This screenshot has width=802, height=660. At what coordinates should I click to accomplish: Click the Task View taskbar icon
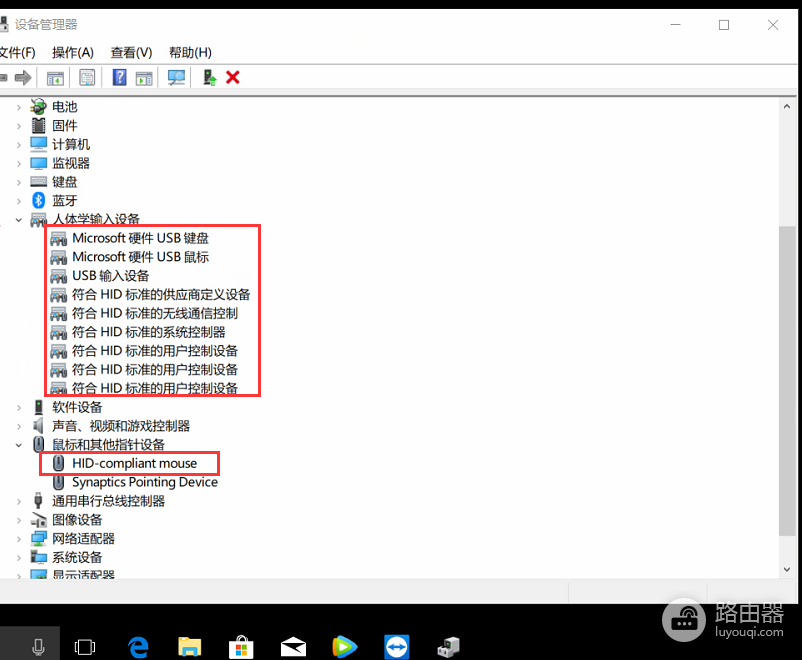85,647
